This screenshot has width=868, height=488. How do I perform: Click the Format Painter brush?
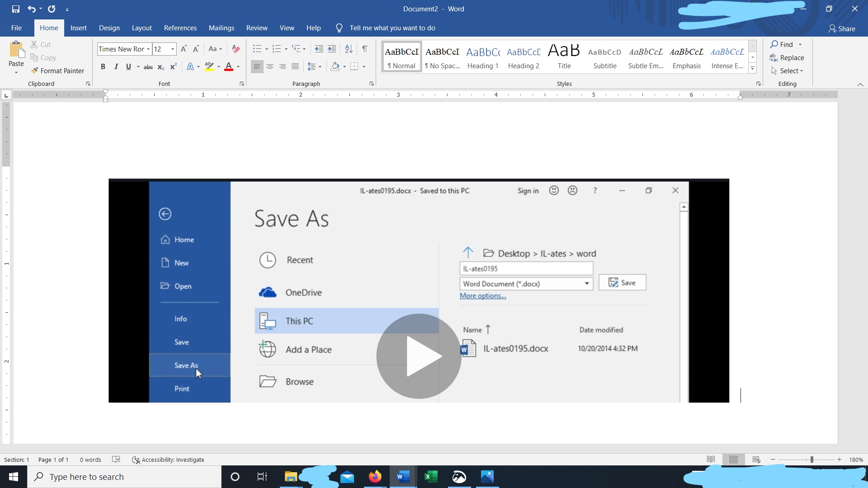pos(34,71)
